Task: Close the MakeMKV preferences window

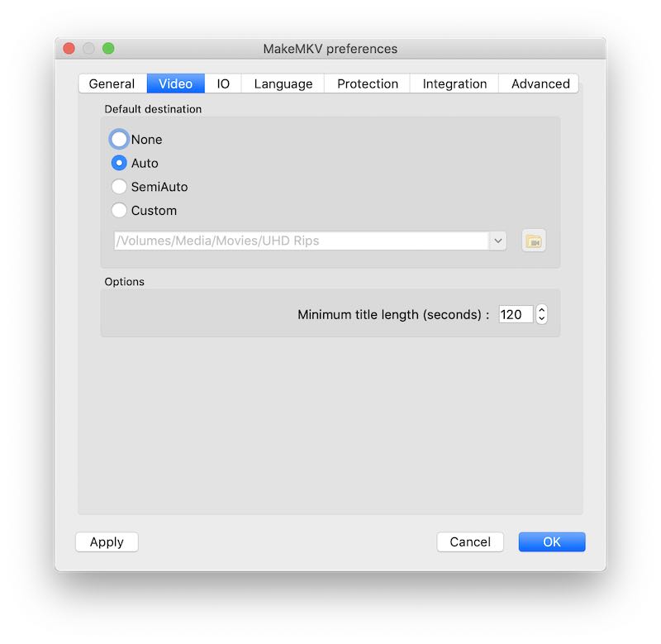Action: (69, 49)
